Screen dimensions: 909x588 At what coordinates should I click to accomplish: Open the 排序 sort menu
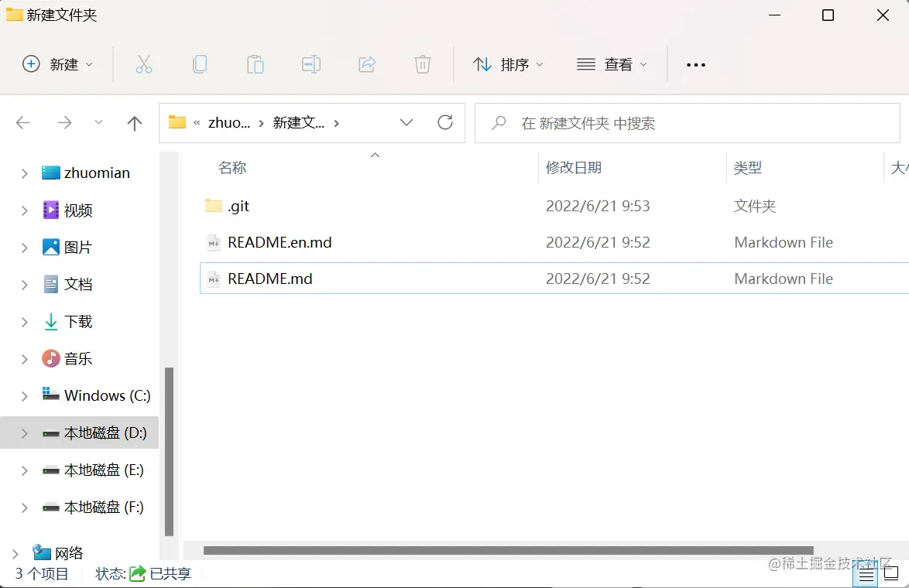click(x=509, y=64)
